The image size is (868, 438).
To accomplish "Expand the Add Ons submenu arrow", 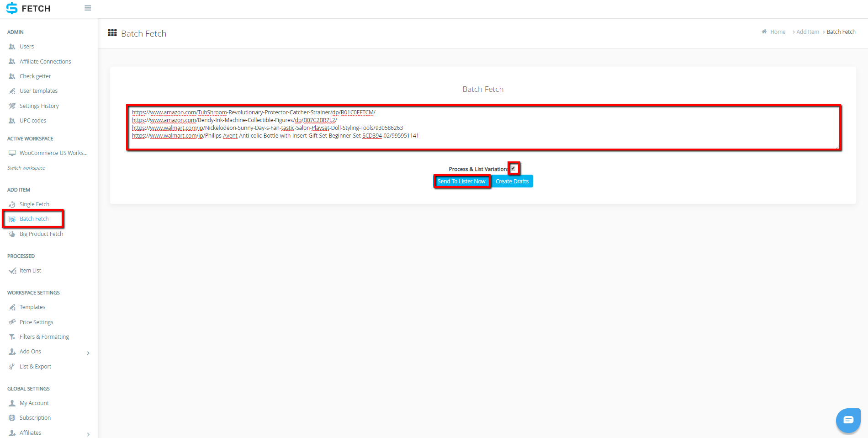I will point(88,353).
